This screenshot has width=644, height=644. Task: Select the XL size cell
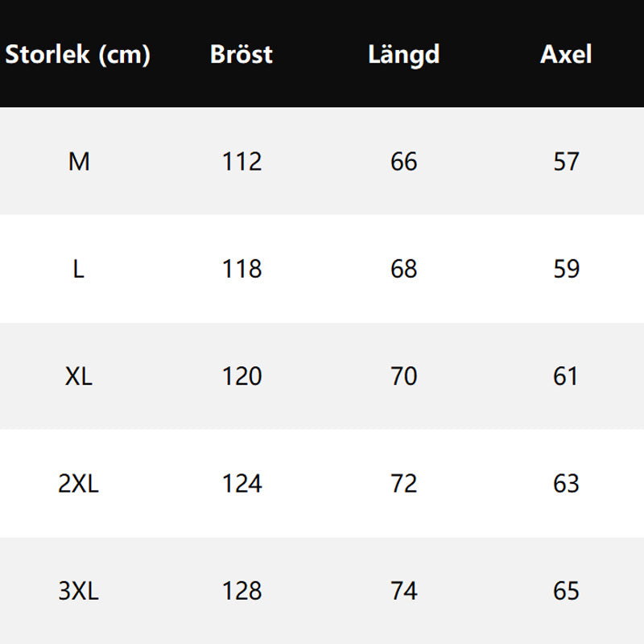pyautogui.click(x=79, y=376)
